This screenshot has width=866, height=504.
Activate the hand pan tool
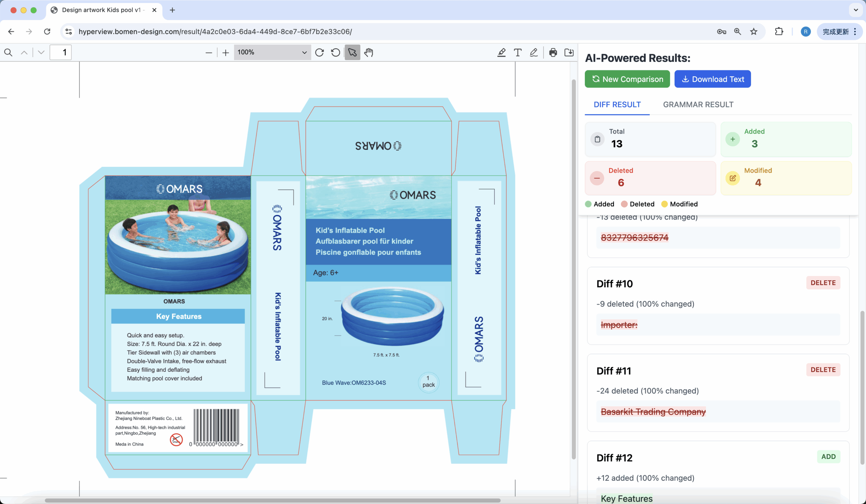pyautogui.click(x=368, y=52)
